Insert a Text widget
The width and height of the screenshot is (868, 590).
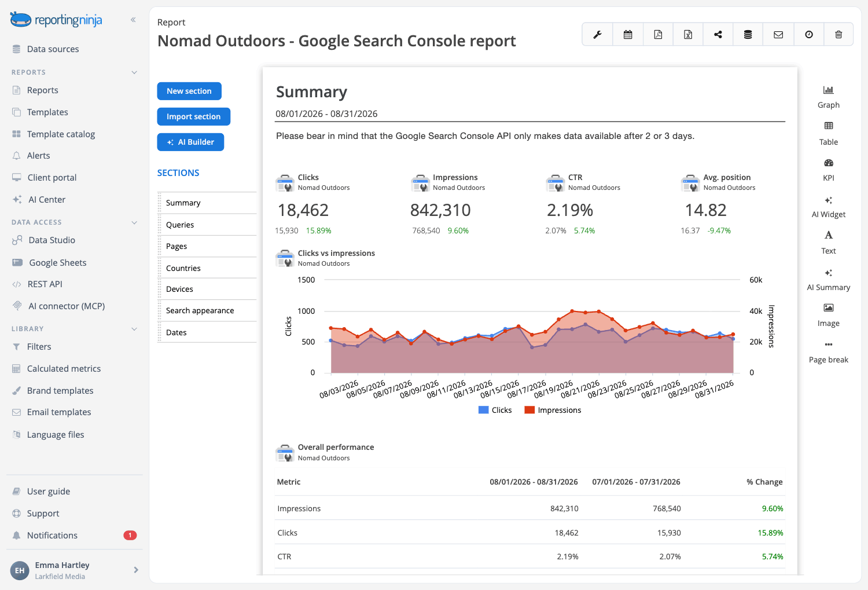click(x=829, y=243)
